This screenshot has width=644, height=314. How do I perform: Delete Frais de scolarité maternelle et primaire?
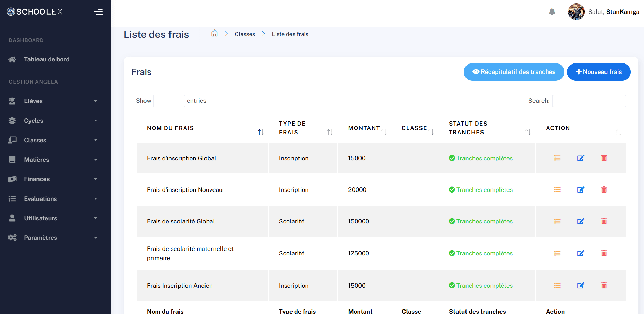coord(604,253)
